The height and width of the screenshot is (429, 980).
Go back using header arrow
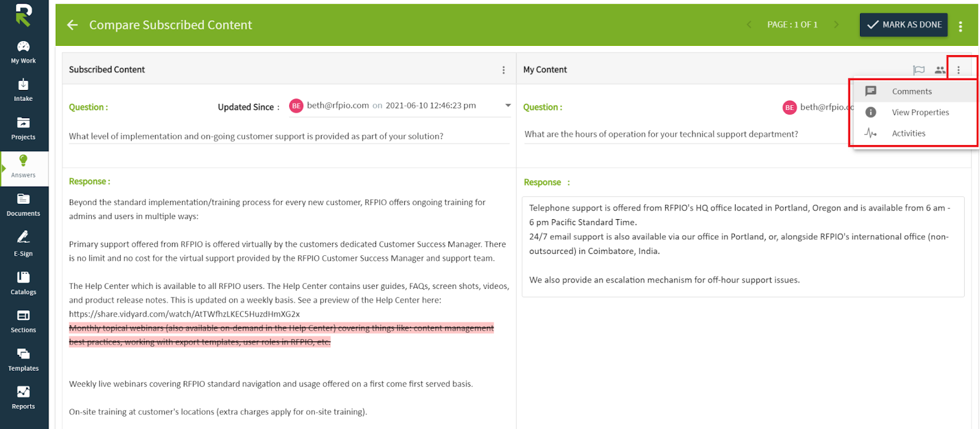tap(72, 25)
